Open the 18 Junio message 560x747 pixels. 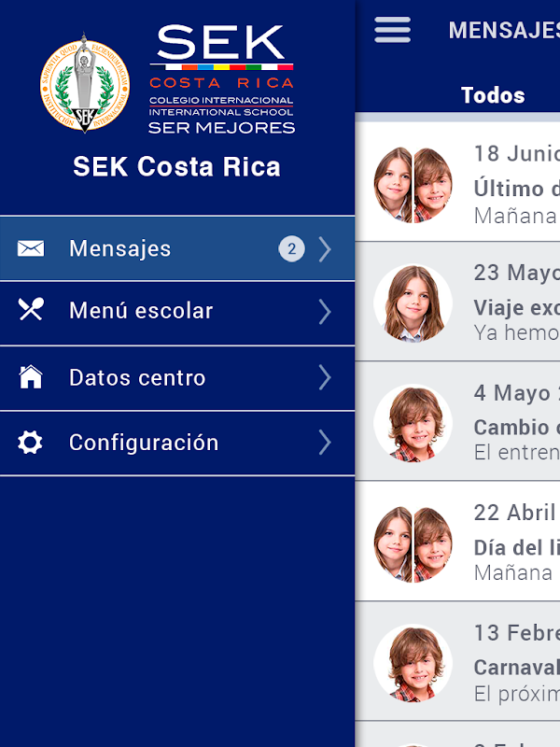[x=515, y=185]
